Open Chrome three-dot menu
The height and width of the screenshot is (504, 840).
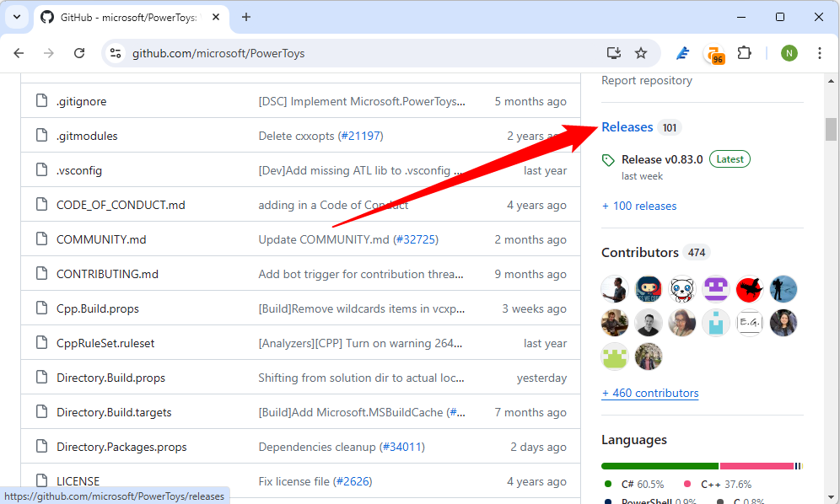[820, 53]
